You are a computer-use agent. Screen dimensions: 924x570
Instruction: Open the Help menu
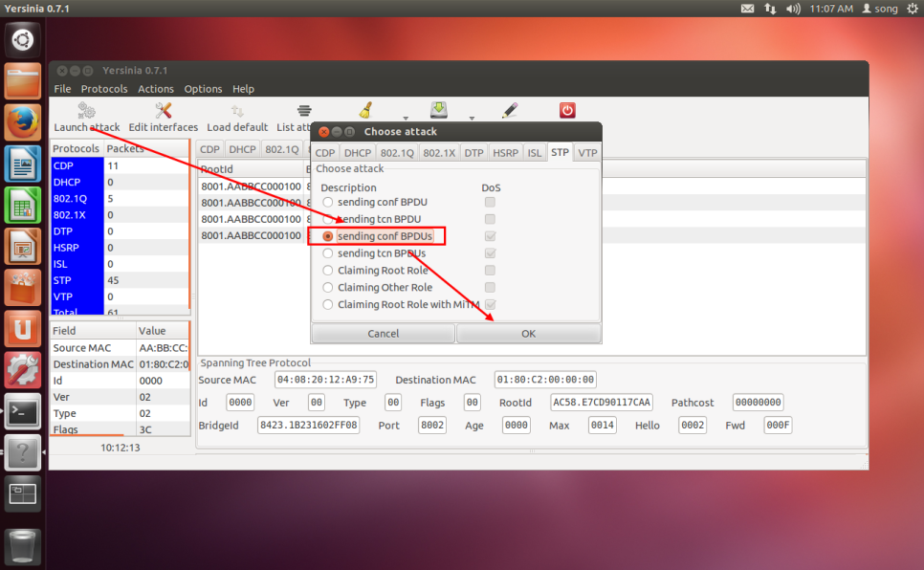[243, 89]
